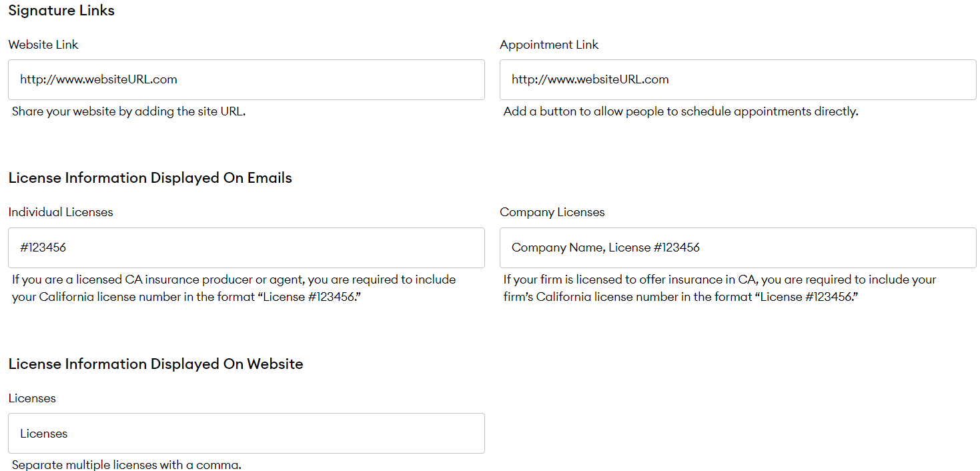Click inside the Company Name, License #123456 field
Image resolution: width=980 pixels, height=471 pixels.
click(x=605, y=247)
